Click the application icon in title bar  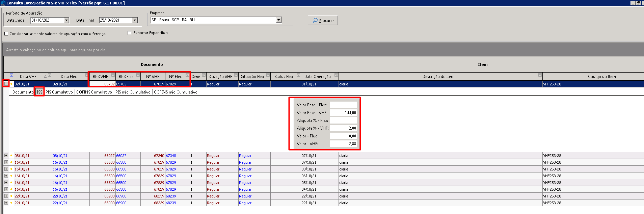click(3, 3)
